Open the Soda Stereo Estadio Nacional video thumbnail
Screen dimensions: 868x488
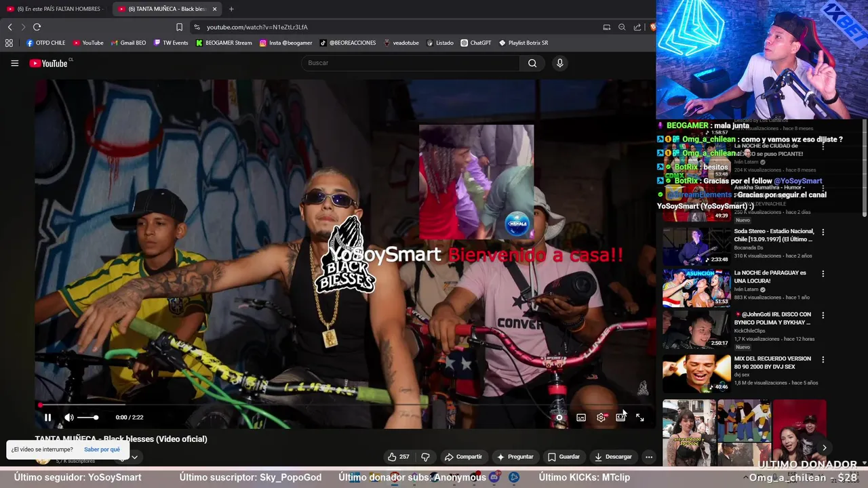tap(696, 246)
